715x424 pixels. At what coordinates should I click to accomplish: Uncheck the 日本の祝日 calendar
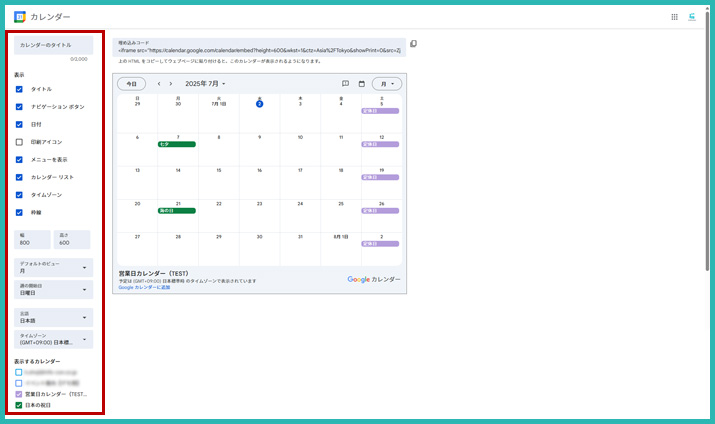[19, 405]
